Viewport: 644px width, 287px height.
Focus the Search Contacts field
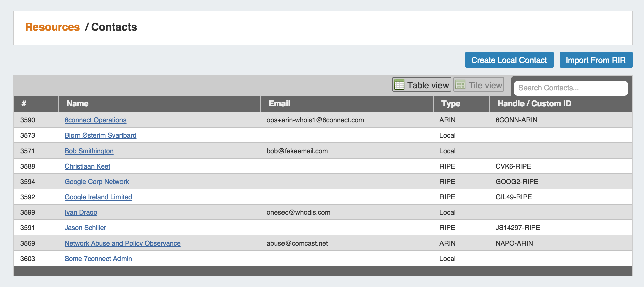click(x=570, y=88)
